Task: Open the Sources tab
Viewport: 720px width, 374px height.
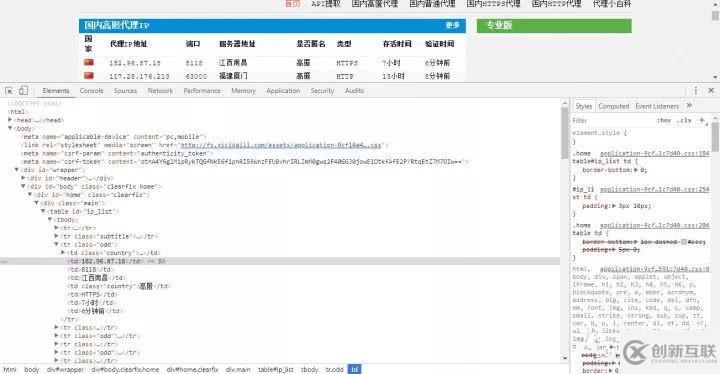Action: coord(125,91)
